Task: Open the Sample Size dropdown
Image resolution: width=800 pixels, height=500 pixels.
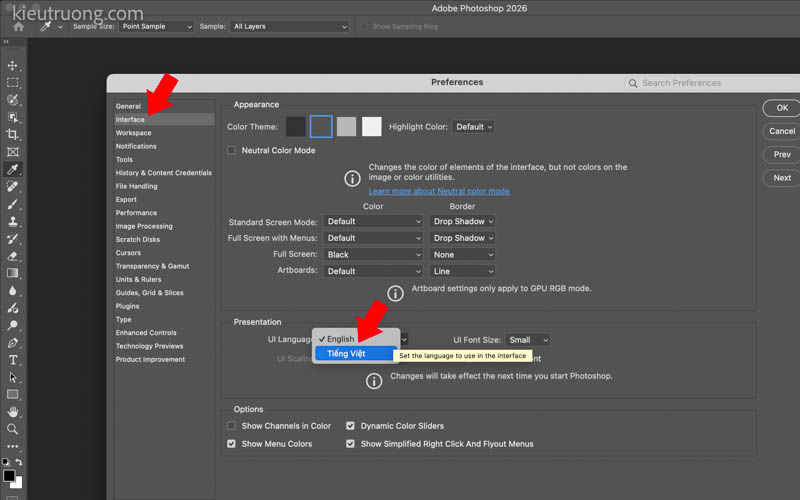Action: pos(156,27)
